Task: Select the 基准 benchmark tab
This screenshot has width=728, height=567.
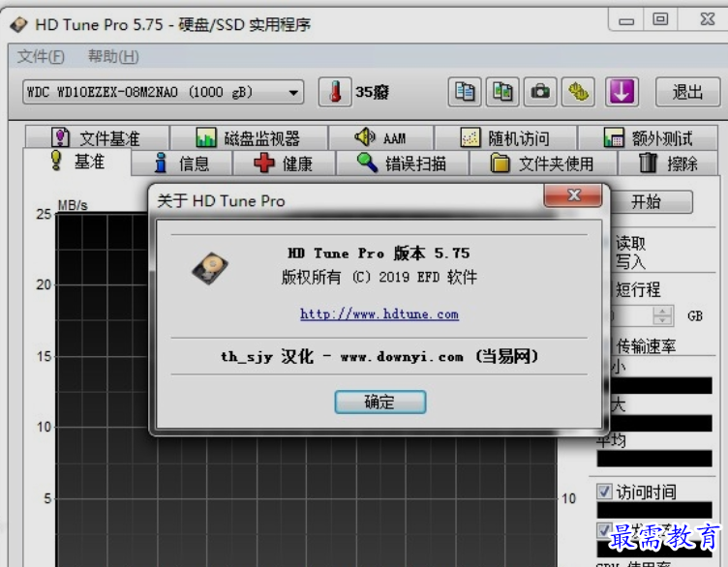Action: [77, 162]
